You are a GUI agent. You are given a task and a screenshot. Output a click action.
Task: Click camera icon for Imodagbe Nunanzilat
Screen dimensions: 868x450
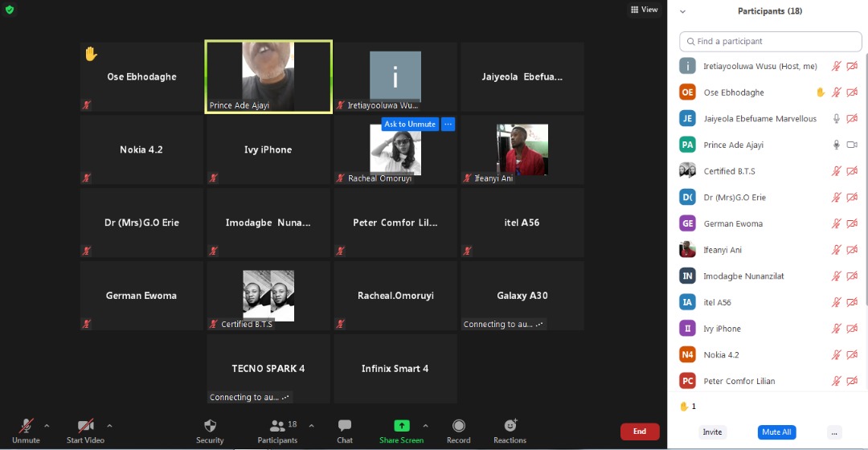coord(852,276)
